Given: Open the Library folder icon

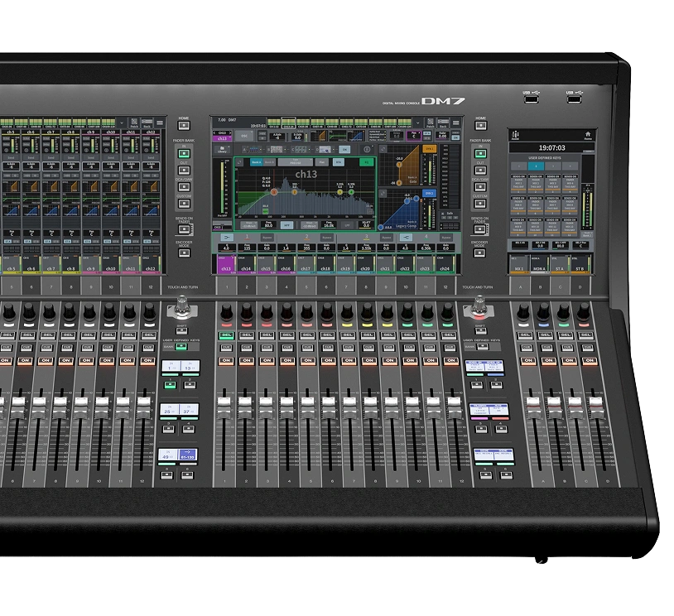Looking at the screenshot, I should click(x=222, y=150).
